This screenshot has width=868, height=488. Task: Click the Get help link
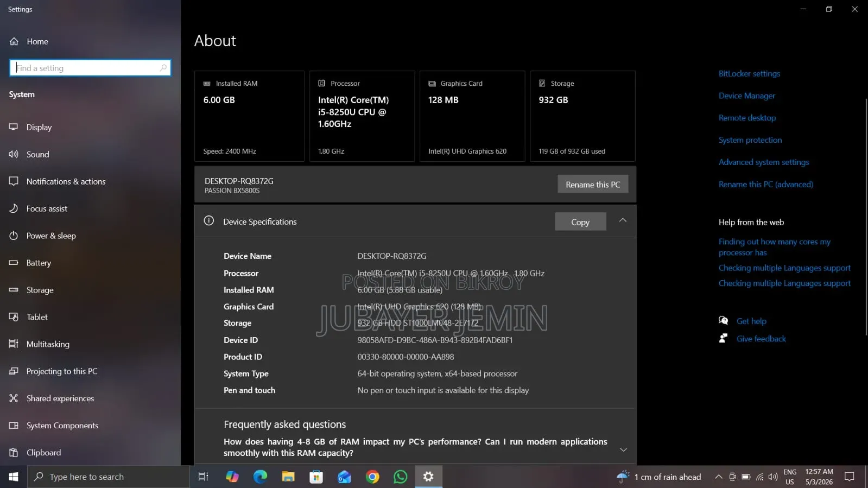pos(751,321)
